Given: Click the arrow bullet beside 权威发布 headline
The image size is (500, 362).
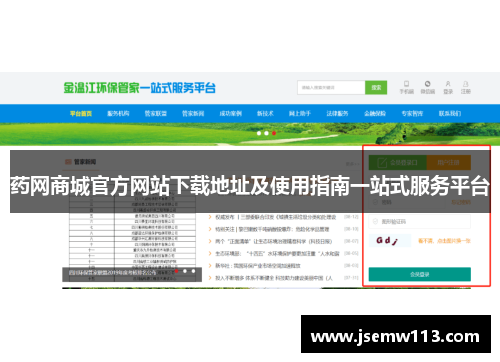Looking at the screenshot, I should point(210,217).
